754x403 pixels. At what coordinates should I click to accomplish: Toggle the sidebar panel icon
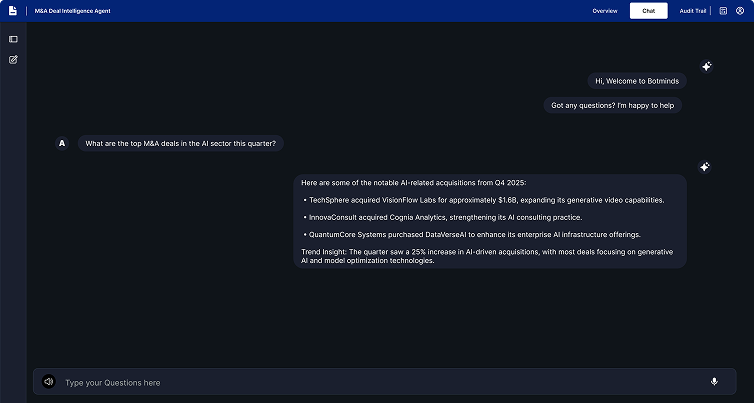(13, 39)
